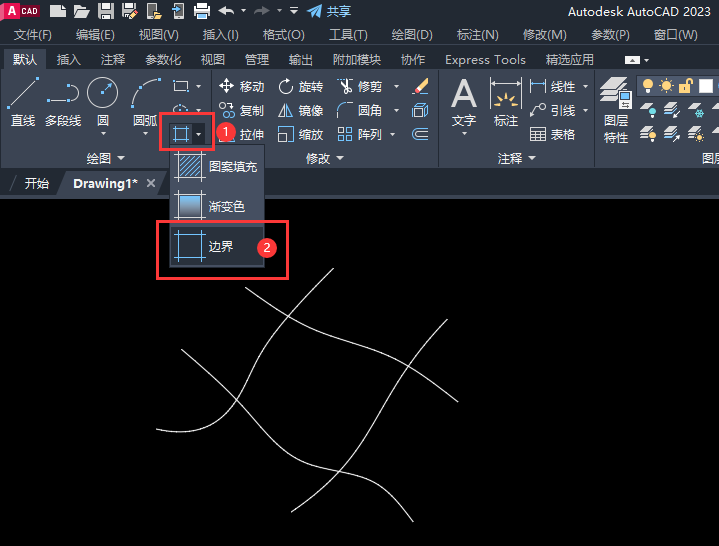Switch to the 开始 document tab
719x546 pixels.
coord(36,183)
